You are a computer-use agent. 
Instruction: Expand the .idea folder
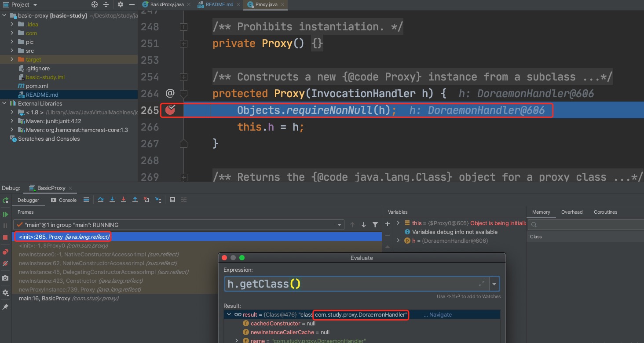12,24
